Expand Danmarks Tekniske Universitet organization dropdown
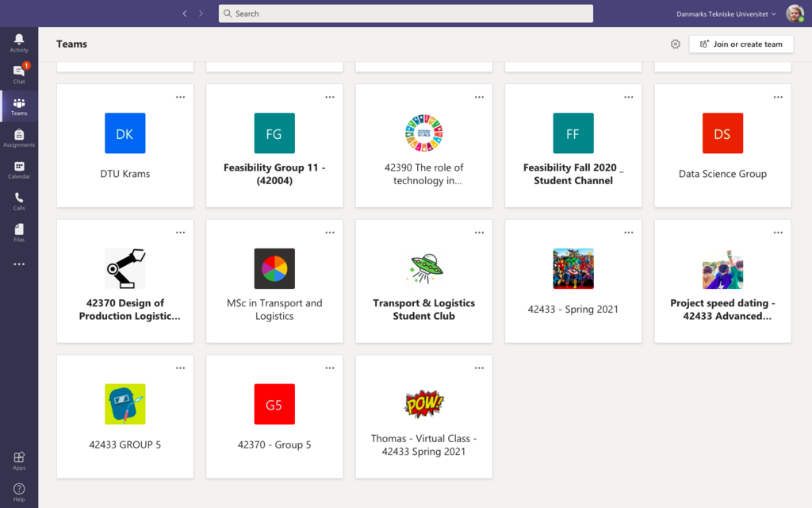The width and height of the screenshot is (812, 508). pos(726,13)
